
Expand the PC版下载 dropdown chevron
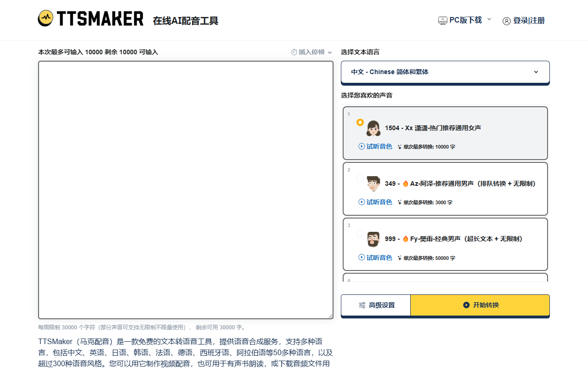tap(489, 19)
